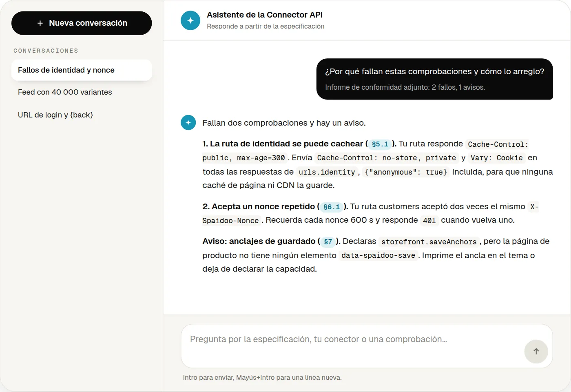The height and width of the screenshot is (392, 571).
Task: Click the hint Intro para enviar below the input
Action: pyautogui.click(x=262, y=378)
